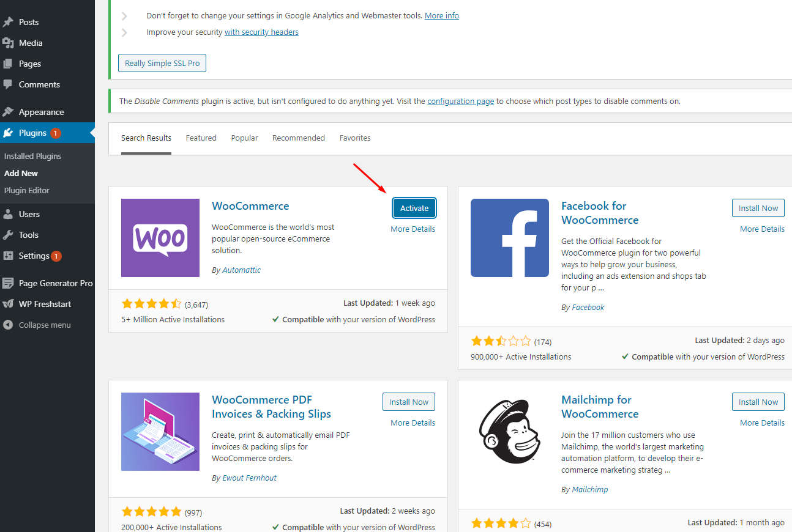Click the Settings icon in sidebar
The width and height of the screenshot is (792, 532).
click(x=8, y=256)
